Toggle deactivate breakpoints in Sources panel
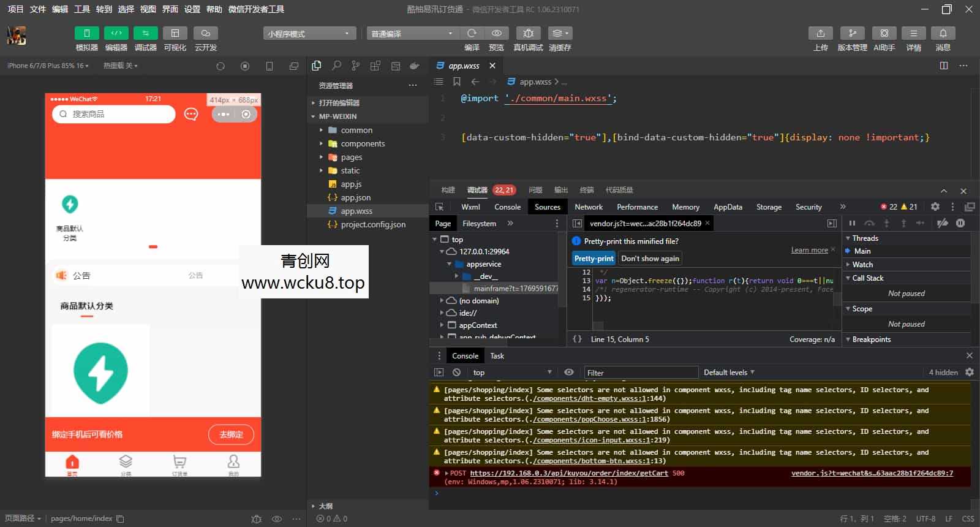This screenshot has height=527, width=980. pyautogui.click(x=942, y=223)
